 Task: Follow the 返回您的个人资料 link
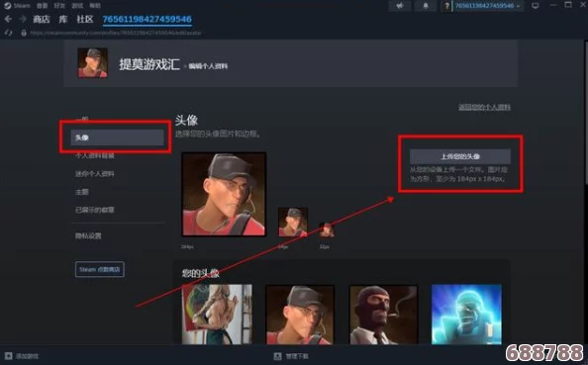click(x=484, y=107)
